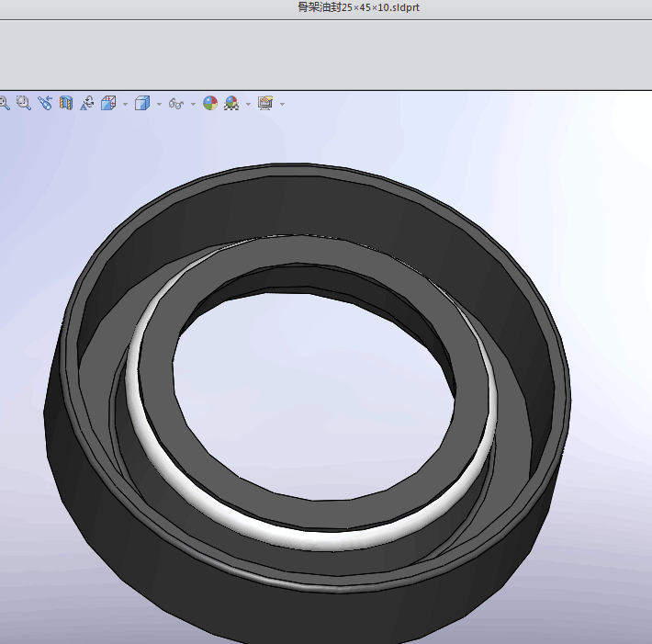Click the Apply Scene icon
The image size is (652, 644).
point(231,103)
